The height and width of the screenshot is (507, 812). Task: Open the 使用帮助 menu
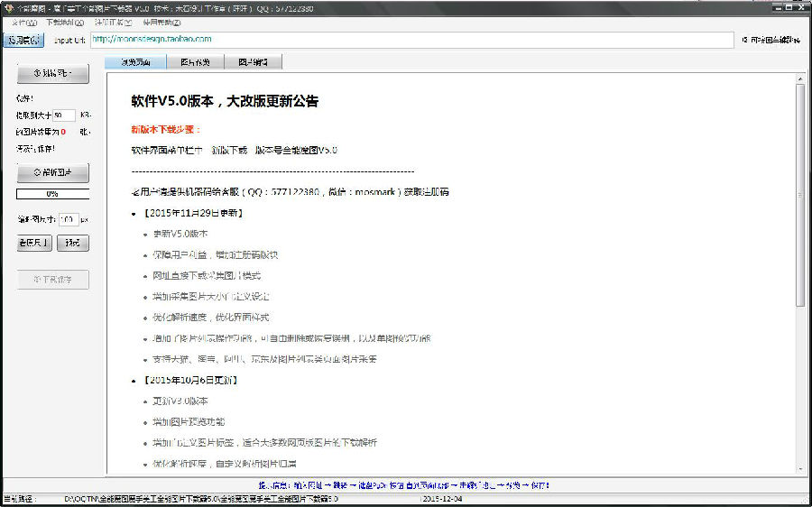click(x=161, y=23)
